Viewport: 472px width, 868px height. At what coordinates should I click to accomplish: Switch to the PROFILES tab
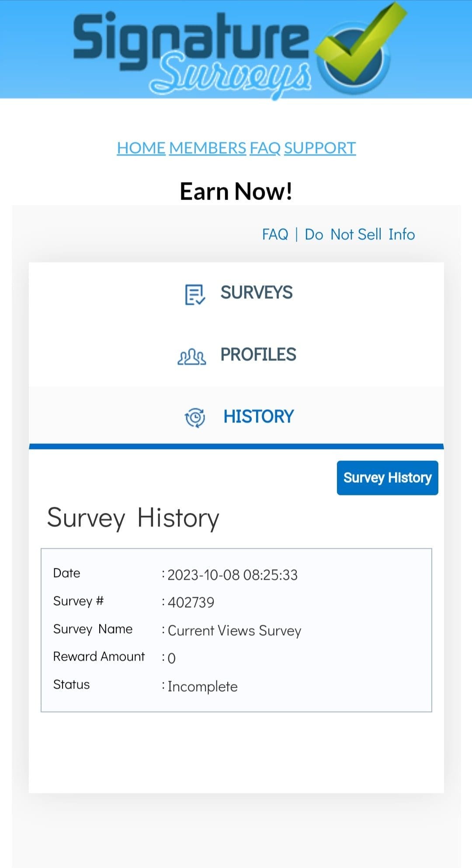pos(258,355)
